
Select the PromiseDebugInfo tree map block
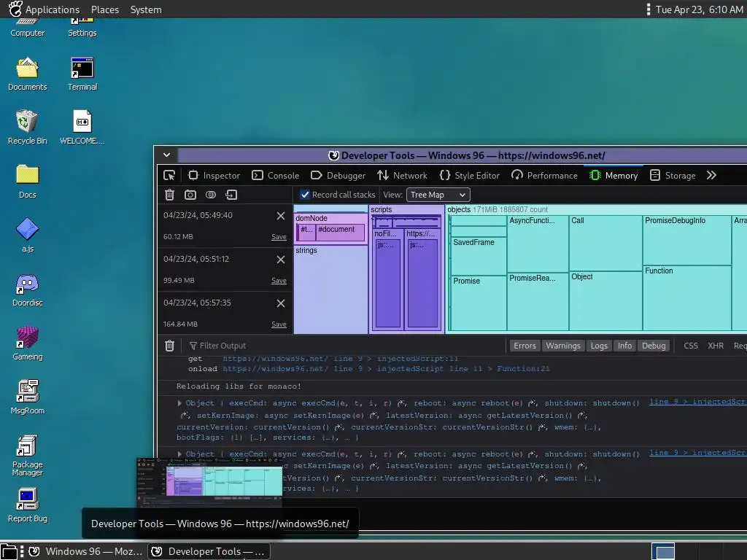click(686, 240)
